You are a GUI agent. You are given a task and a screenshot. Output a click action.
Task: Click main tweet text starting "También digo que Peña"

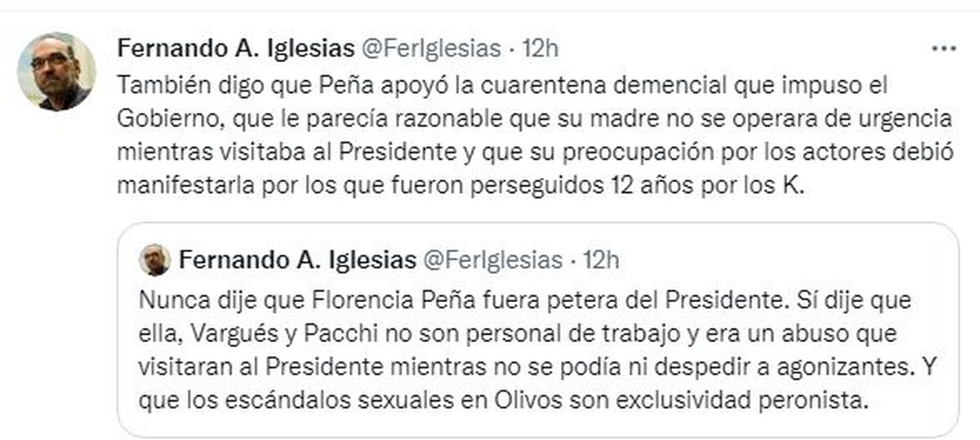tap(245, 85)
